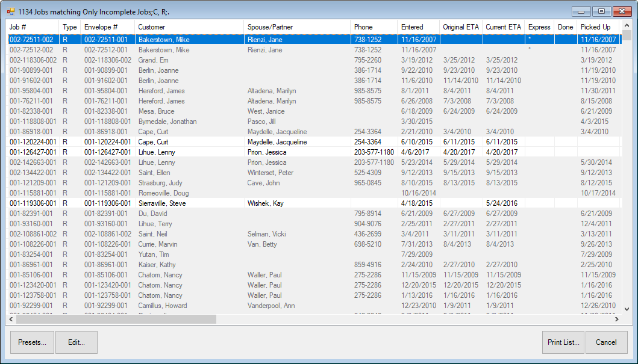Click Print List button
Image resolution: width=638 pixels, height=364 pixels.
point(563,342)
